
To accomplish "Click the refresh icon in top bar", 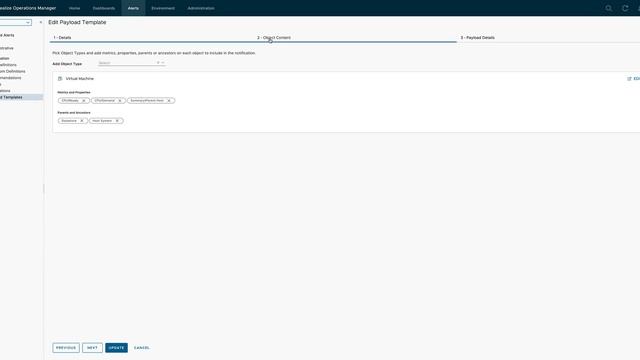I will click(x=625, y=8).
